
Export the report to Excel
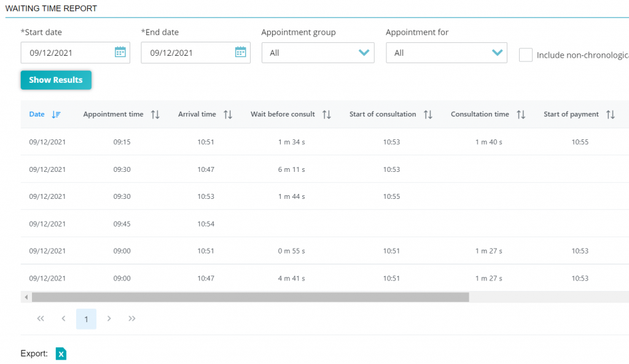click(60, 354)
